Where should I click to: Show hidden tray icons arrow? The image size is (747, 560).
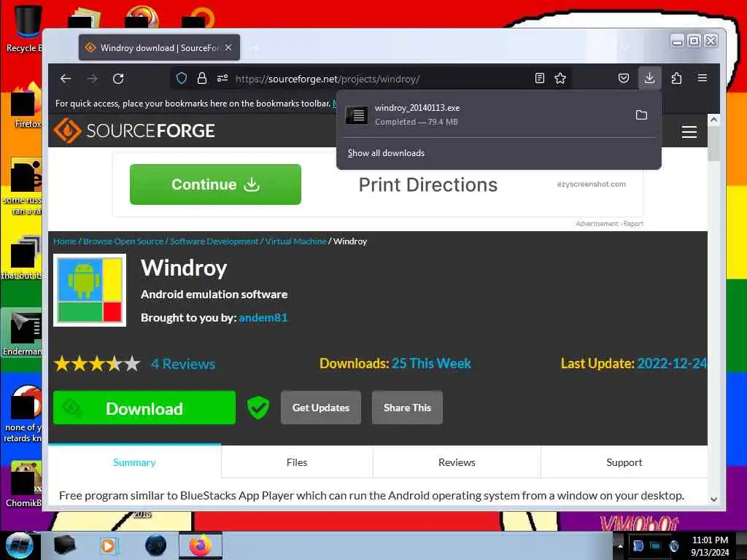(x=620, y=545)
